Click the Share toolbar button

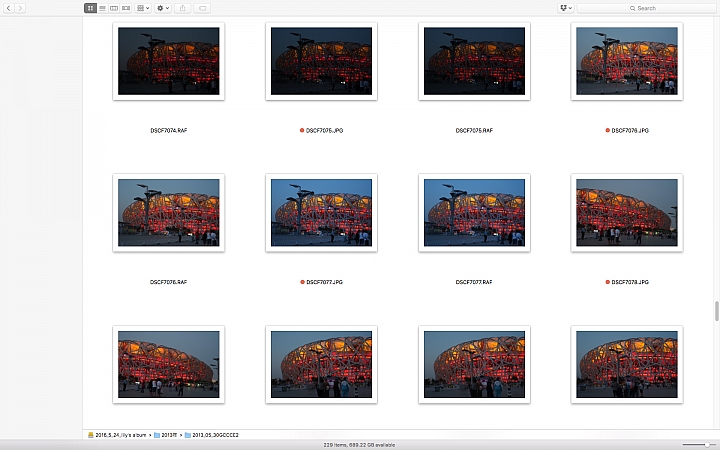coord(183,8)
